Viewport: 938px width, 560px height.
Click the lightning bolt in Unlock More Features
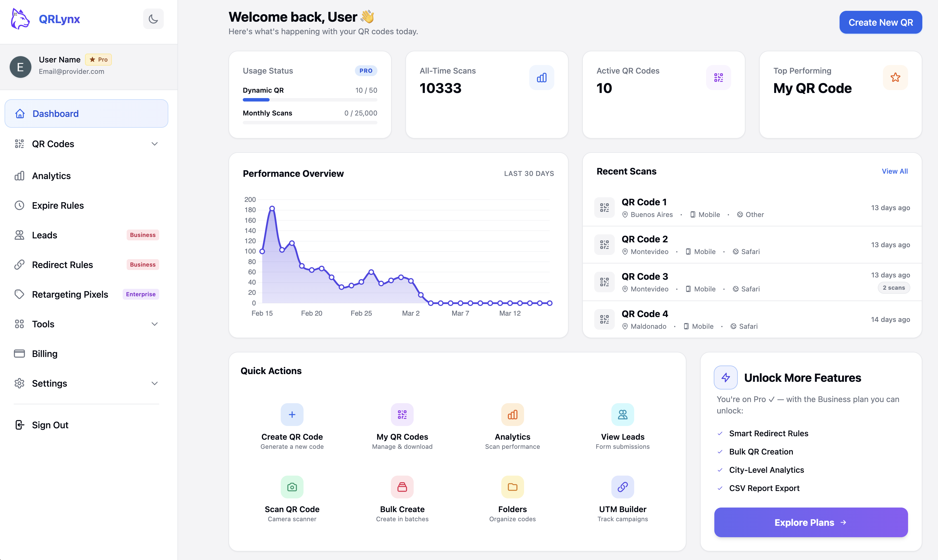point(725,377)
